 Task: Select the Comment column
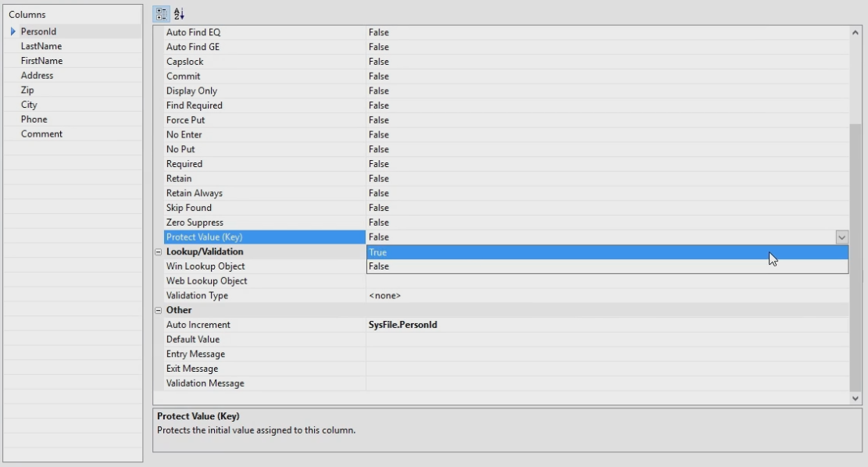click(42, 134)
